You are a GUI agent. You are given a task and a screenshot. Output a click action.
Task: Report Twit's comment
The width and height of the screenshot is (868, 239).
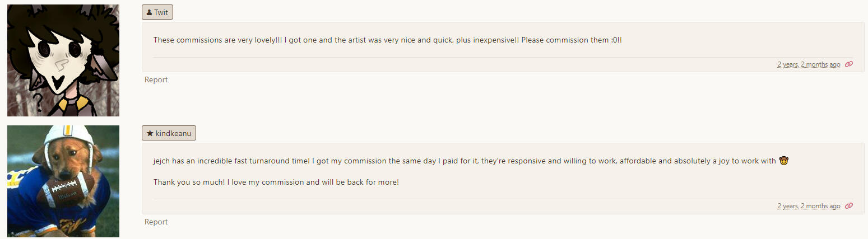(156, 79)
